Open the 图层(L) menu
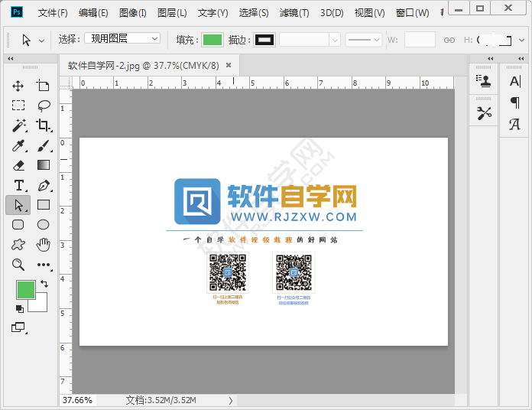 [x=172, y=13]
